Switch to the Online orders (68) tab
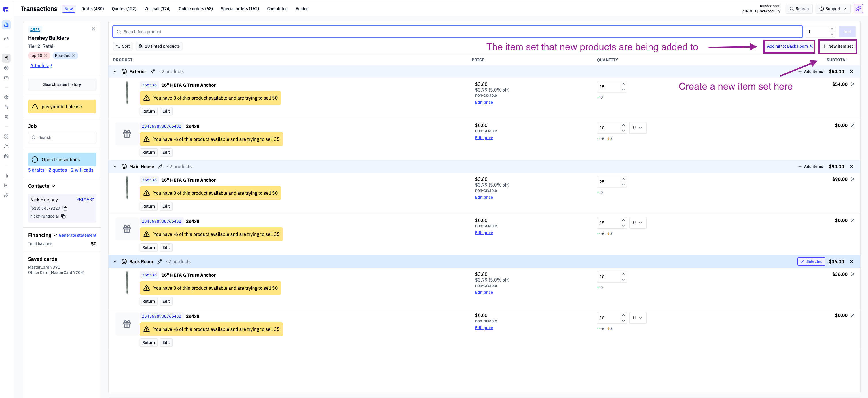The image size is (868, 398). pos(196,9)
